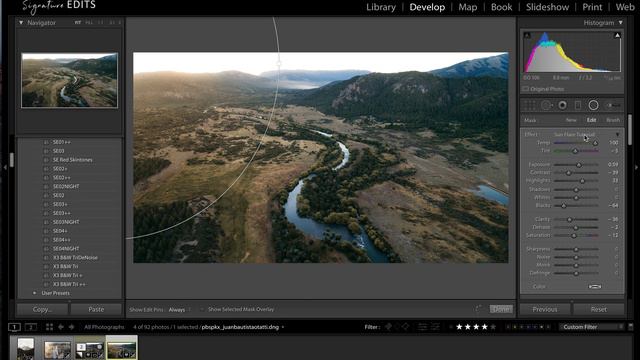
Task: Toggle the flagged filter icon
Action: [389, 327]
